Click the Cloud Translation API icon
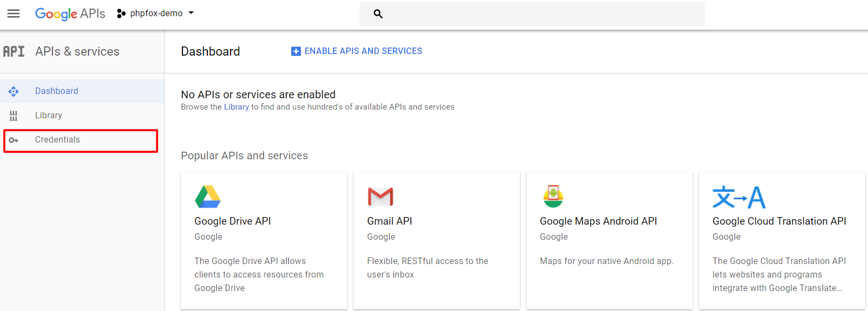Image resolution: width=868 pixels, height=311 pixels. tap(738, 197)
